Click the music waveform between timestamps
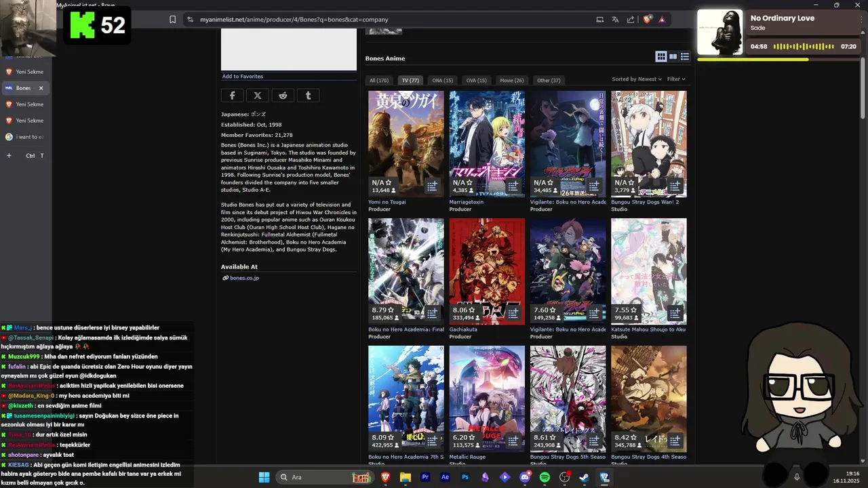The width and height of the screenshot is (868, 488). (x=804, y=47)
